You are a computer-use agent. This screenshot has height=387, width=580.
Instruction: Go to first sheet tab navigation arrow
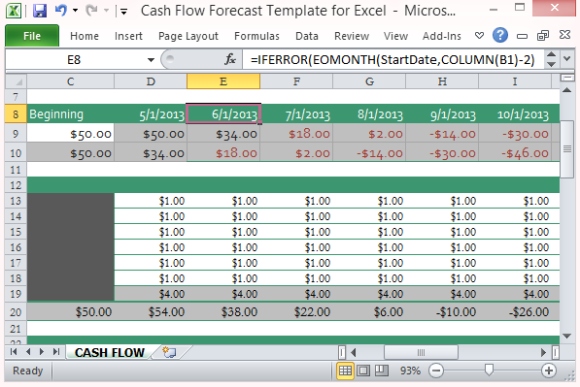(x=14, y=351)
